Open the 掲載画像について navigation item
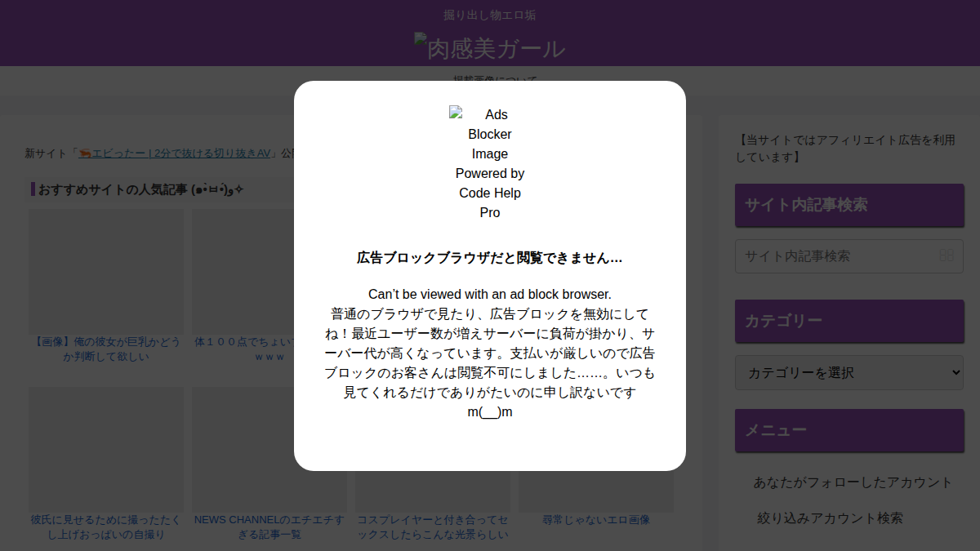This screenshot has height=551, width=980. 496,79
